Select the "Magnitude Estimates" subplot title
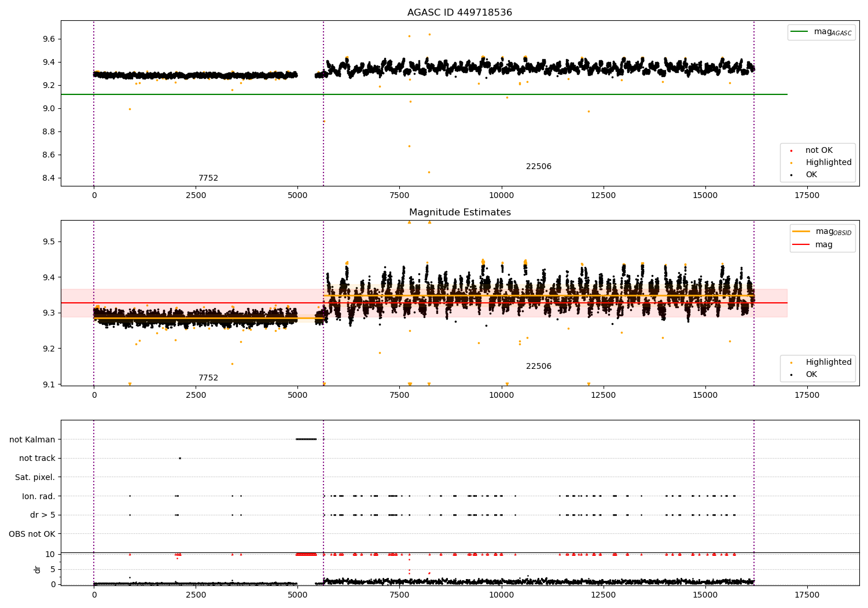Screen dimensions: 868x608 pos(459,213)
